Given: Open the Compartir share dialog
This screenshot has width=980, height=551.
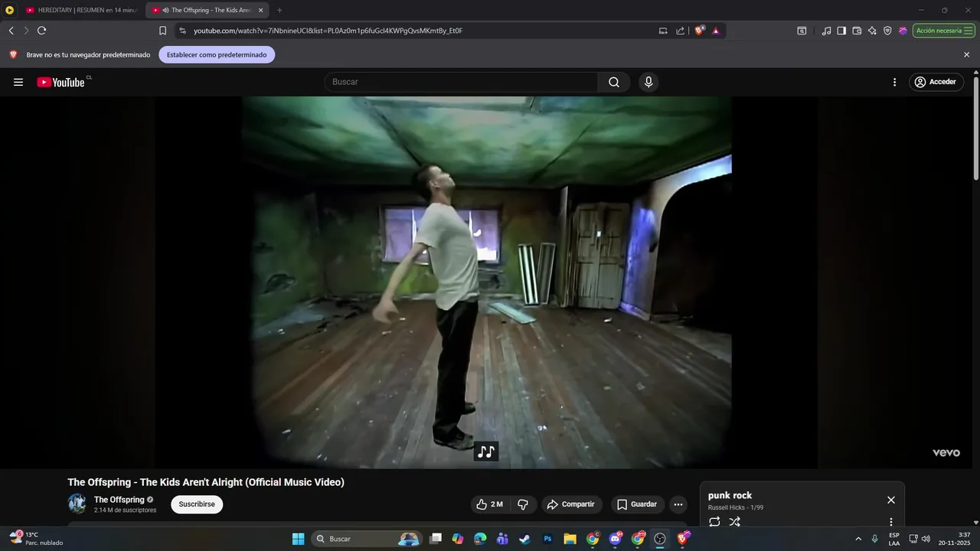Looking at the screenshot, I should tap(572, 504).
